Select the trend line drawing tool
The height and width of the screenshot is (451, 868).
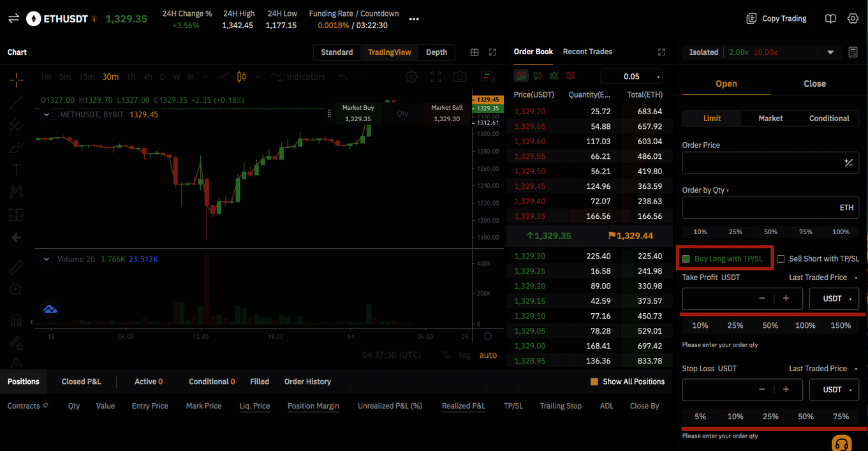pyautogui.click(x=17, y=102)
